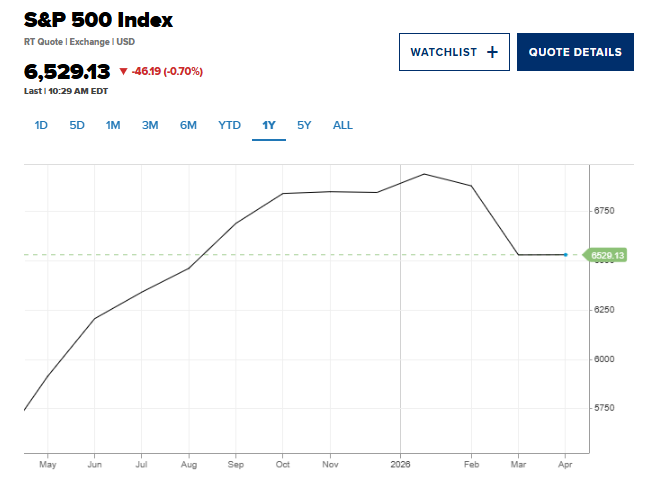Select the 1D time range tab
Viewport: 658px width, 488px height.
tap(41, 125)
